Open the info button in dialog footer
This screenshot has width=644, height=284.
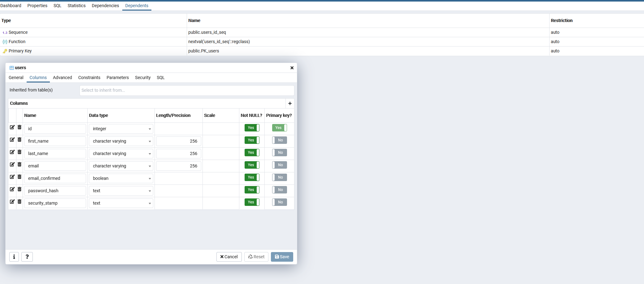14,257
